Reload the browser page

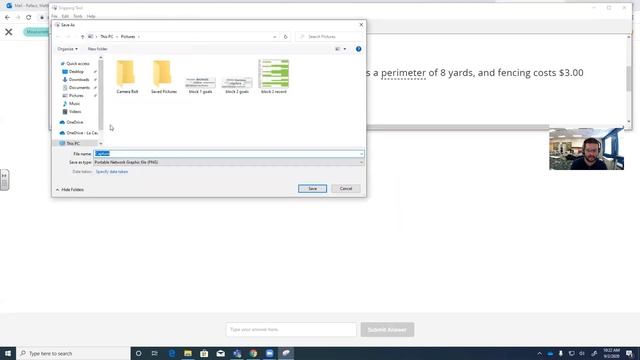coord(29,17)
